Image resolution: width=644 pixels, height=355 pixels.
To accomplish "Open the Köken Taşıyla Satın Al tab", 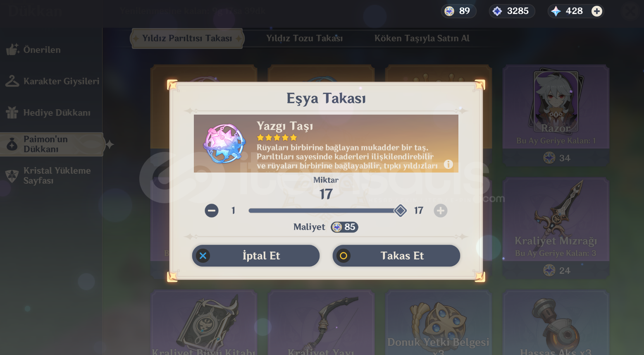I will 422,38.
